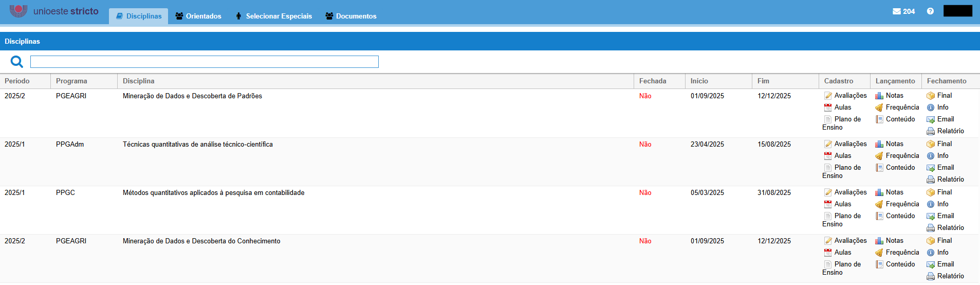
Task: Go to the Documentos tab
Action: pos(351,16)
